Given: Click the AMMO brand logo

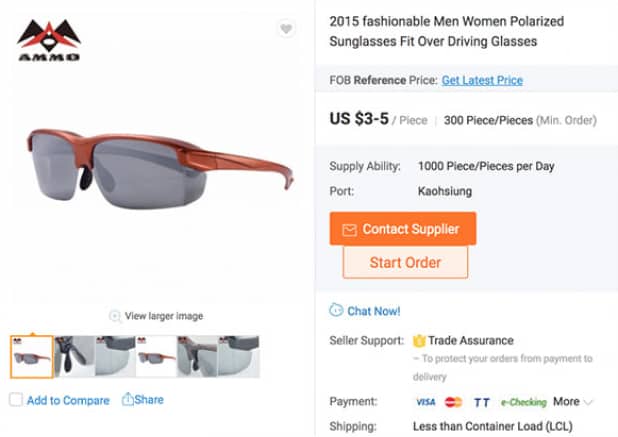Looking at the screenshot, I should pos(47,40).
